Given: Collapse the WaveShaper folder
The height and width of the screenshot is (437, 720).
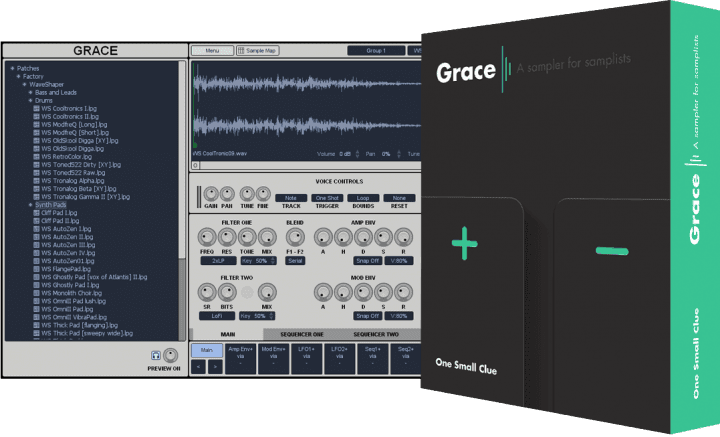Looking at the screenshot, I should 24,84.
